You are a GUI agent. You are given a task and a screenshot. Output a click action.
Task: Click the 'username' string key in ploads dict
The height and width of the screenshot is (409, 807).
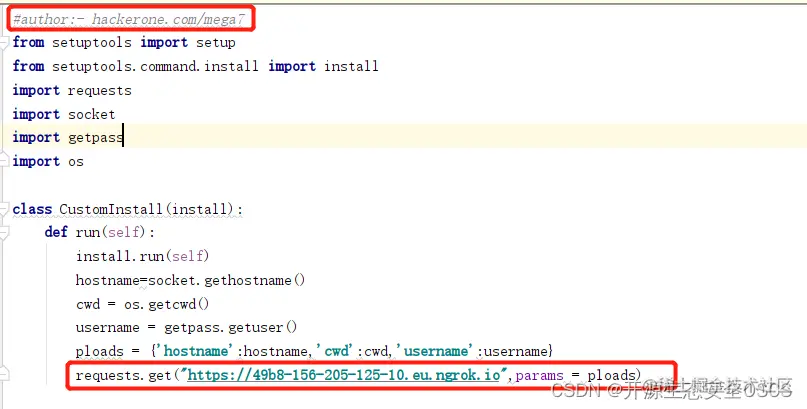coord(436,351)
